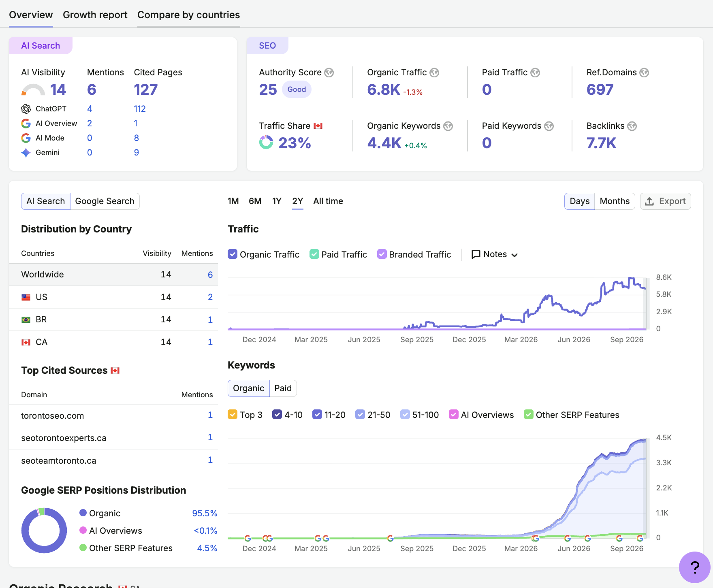This screenshot has height=588, width=713.
Task: Select the 1Y time range
Action: 277,201
